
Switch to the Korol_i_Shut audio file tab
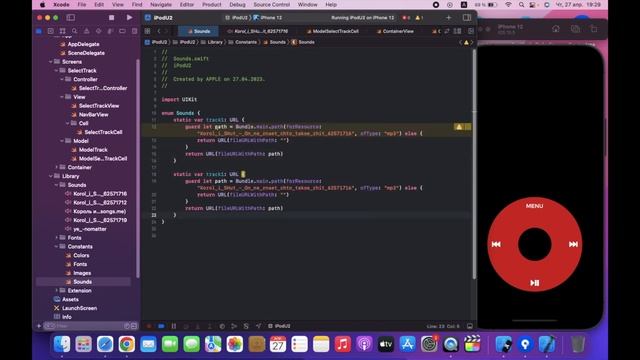point(257,31)
